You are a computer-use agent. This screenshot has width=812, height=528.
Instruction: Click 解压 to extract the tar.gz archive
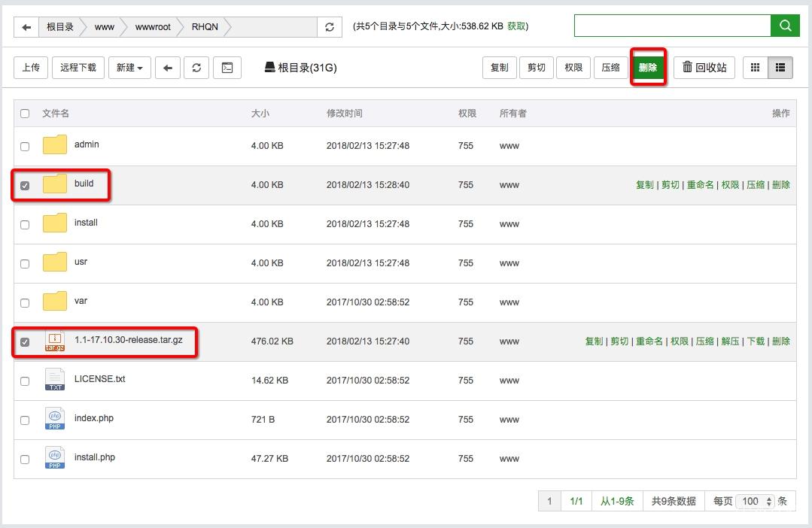[730, 341]
